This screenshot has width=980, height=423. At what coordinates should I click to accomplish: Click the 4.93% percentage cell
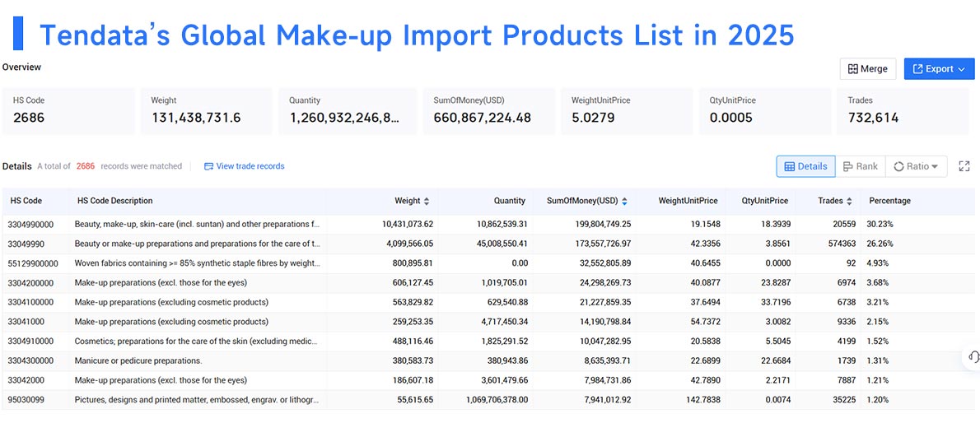pos(876,263)
